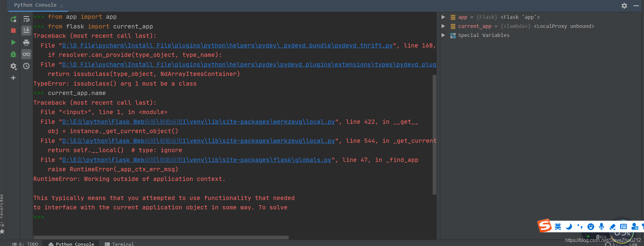Select the app Flask variable row
Image resolution: width=644 pixels, height=246 pixels.
click(540, 17)
